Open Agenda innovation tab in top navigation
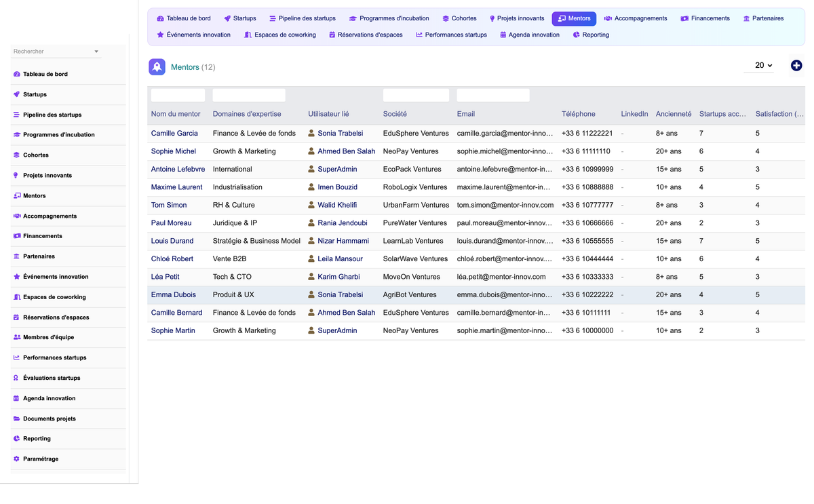 coord(530,35)
